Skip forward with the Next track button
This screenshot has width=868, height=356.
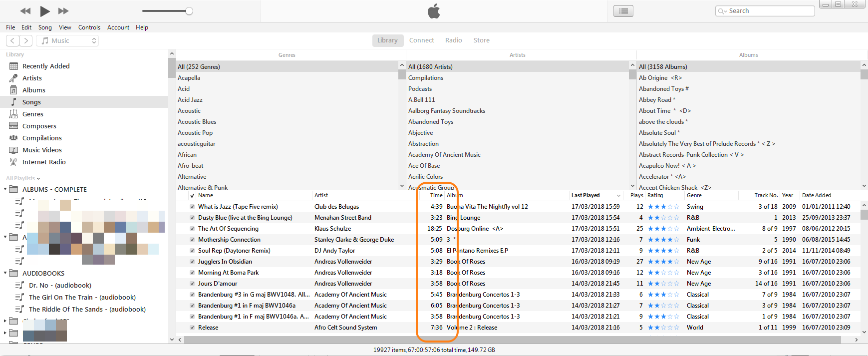[63, 11]
